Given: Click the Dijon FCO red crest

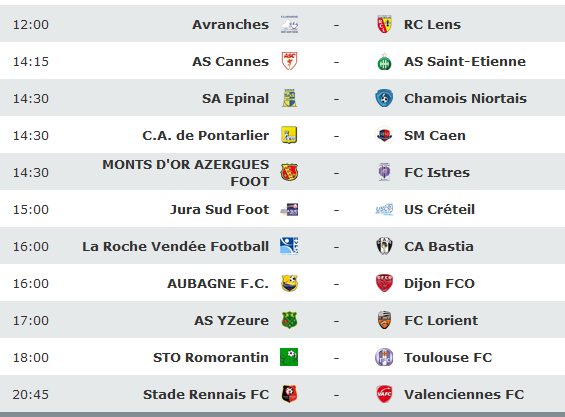Looking at the screenshot, I should coord(384,283).
